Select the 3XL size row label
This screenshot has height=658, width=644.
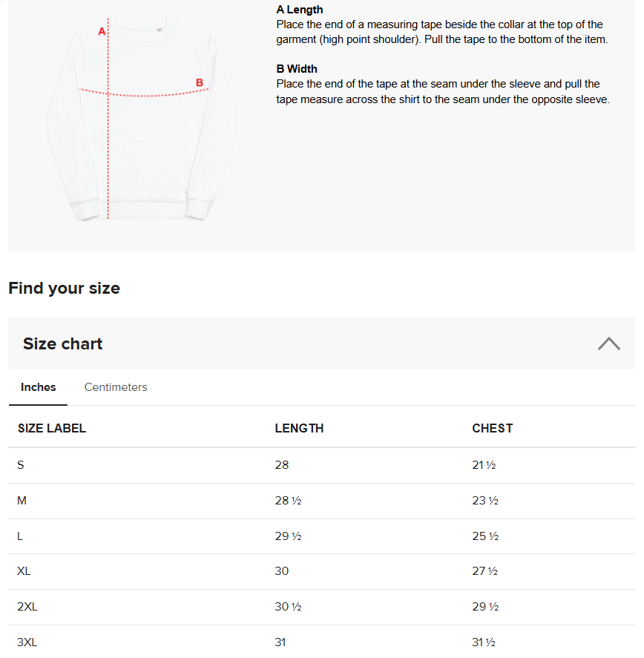(x=27, y=642)
